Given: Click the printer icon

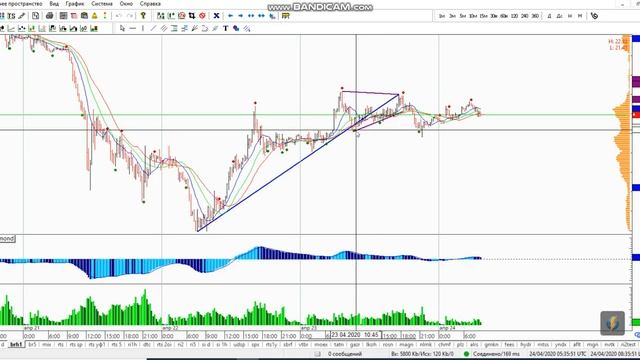Looking at the screenshot, I should pyautogui.click(x=49, y=16).
